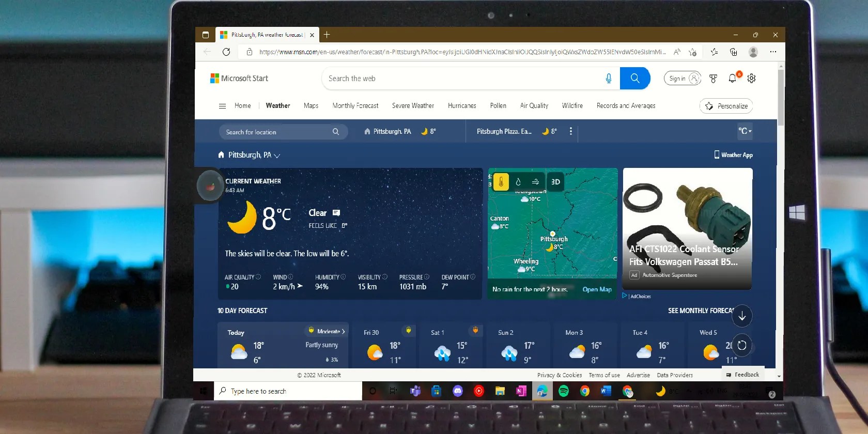
Task: Toggle 3D map view
Action: [555, 182]
